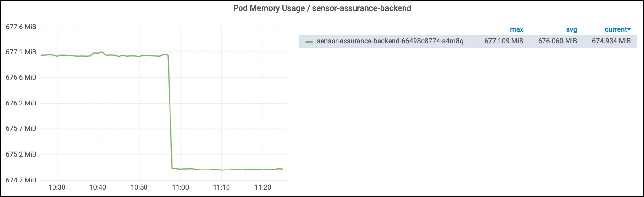This screenshot has height=197, width=644.
Task: Click the 674.7 MiB y-axis label
Action: 21,180
